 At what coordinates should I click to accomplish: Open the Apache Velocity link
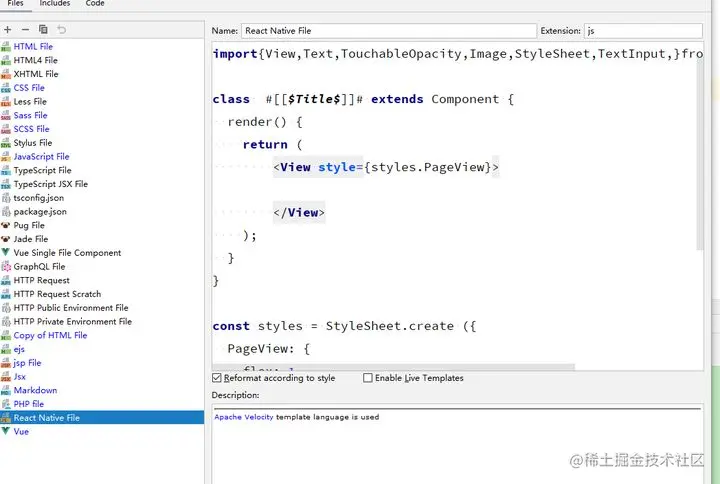click(243, 417)
